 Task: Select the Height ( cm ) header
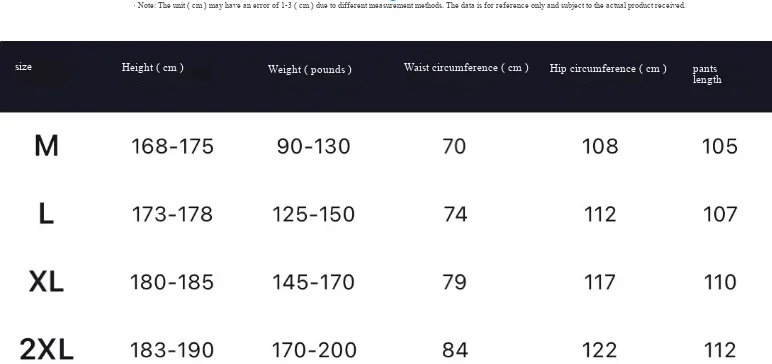[153, 67]
